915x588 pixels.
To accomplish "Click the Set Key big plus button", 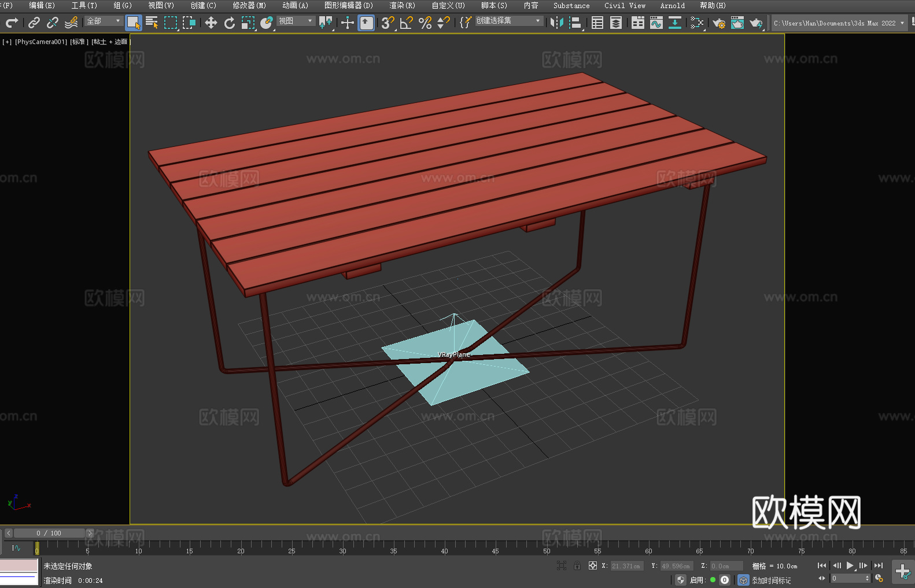I will (x=902, y=572).
